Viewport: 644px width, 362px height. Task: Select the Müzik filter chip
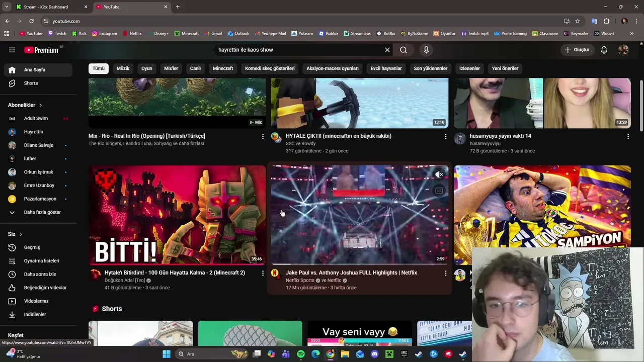[x=123, y=68]
